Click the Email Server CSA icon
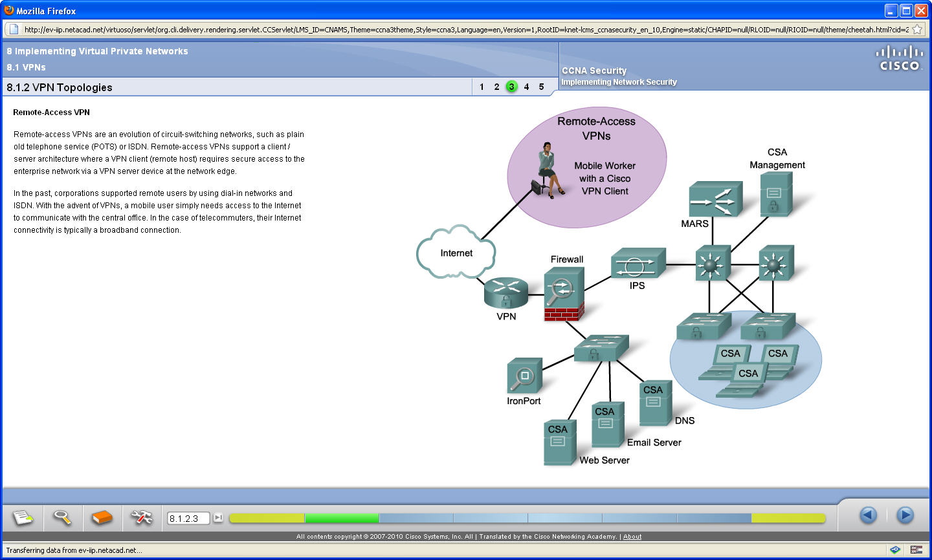Screen dimensions: 932x560 pyautogui.click(x=607, y=425)
